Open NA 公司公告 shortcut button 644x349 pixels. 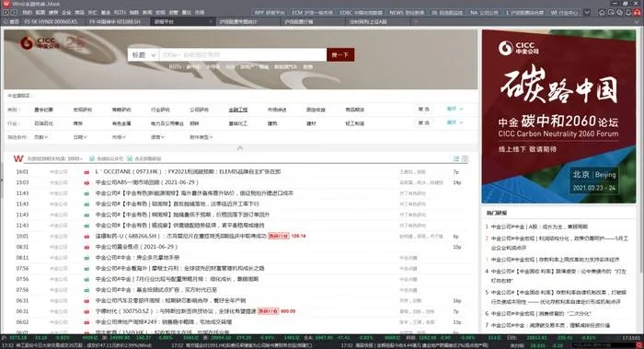tap(484, 12)
